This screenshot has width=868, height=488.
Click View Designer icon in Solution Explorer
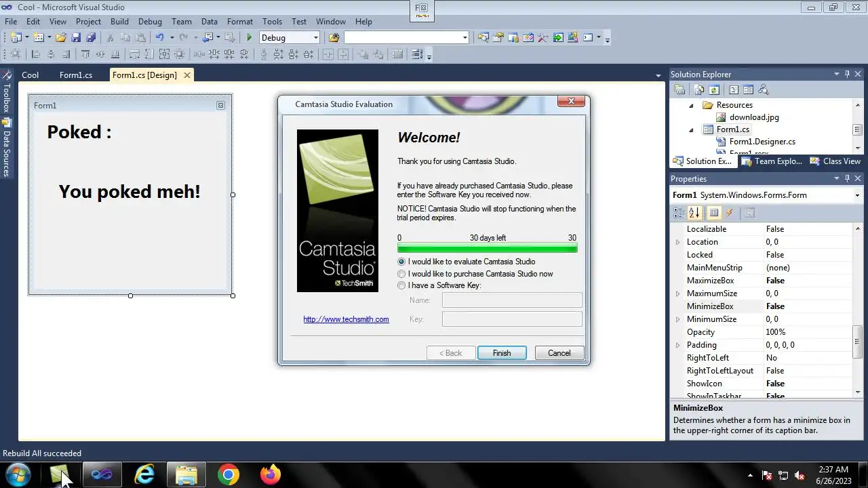748,89
